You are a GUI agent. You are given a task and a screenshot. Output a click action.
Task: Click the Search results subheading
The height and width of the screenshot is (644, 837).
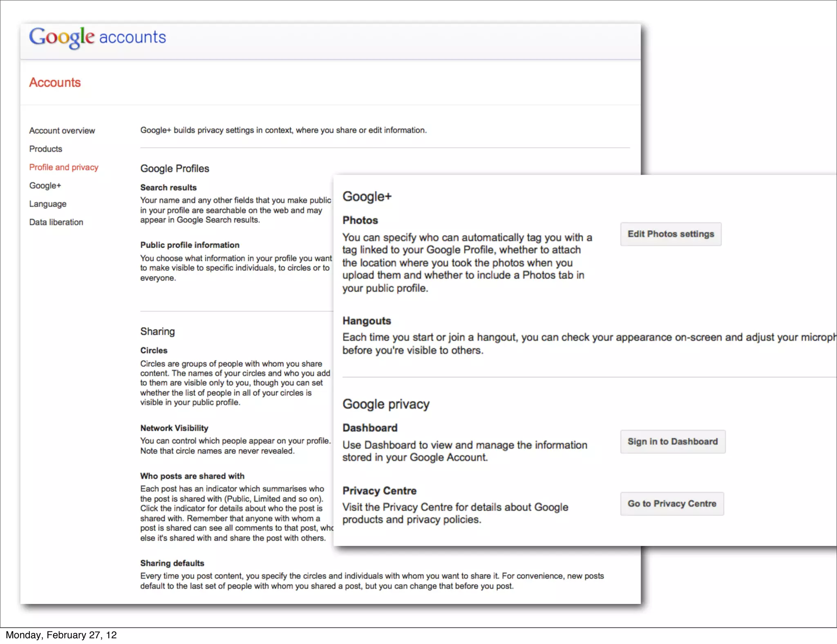168,188
